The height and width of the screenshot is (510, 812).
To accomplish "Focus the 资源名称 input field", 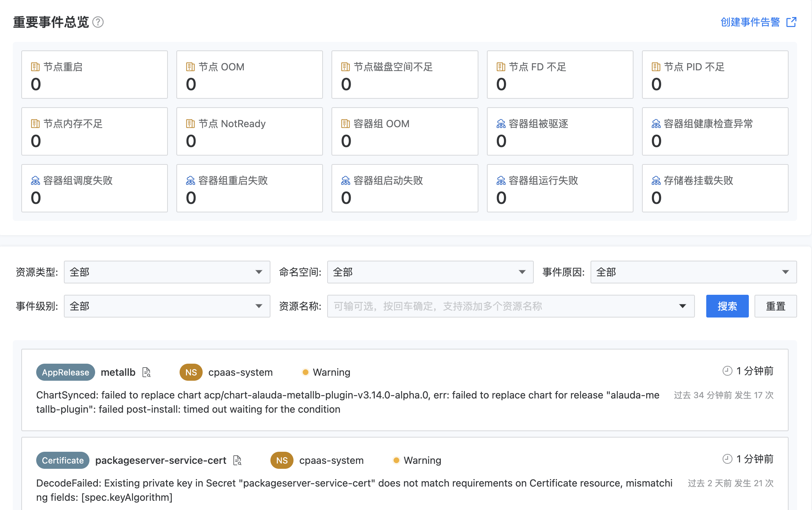I will [x=504, y=306].
